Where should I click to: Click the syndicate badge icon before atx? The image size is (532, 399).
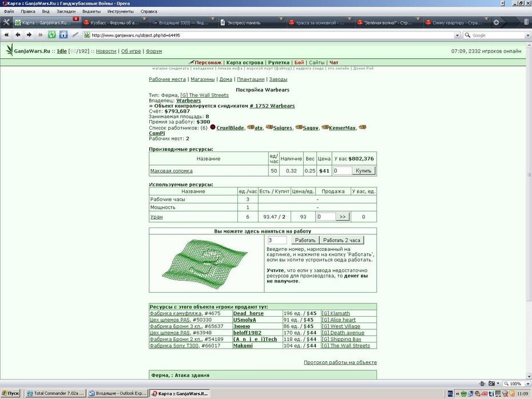251,127
